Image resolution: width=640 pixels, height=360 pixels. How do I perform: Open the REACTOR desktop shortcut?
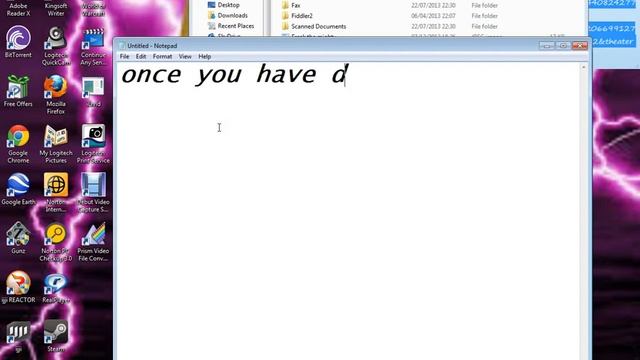click(18, 287)
